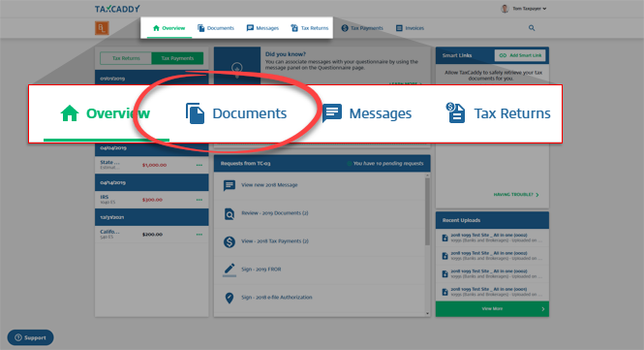The width and height of the screenshot is (644, 350).
Task: Open options menu for California 540 ES payment
Action: (199, 234)
